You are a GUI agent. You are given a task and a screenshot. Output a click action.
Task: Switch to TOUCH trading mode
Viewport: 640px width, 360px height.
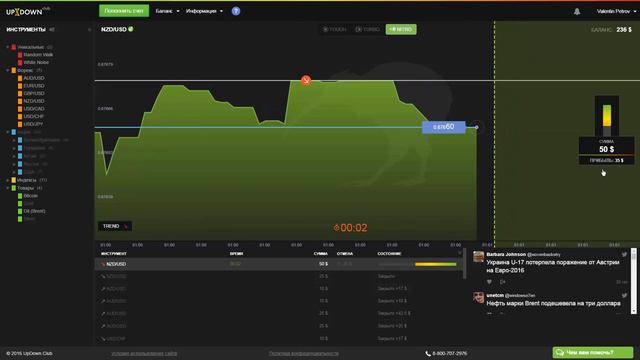point(334,29)
